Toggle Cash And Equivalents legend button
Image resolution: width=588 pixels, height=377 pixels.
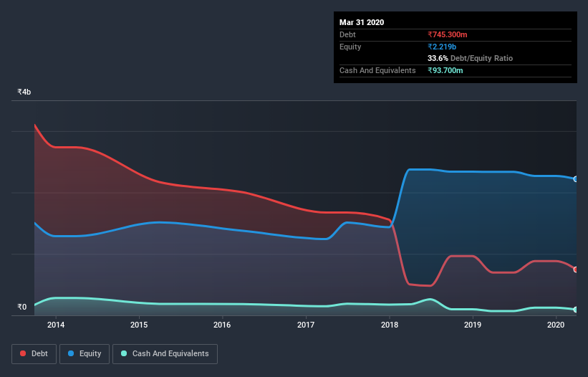coord(165,354)
